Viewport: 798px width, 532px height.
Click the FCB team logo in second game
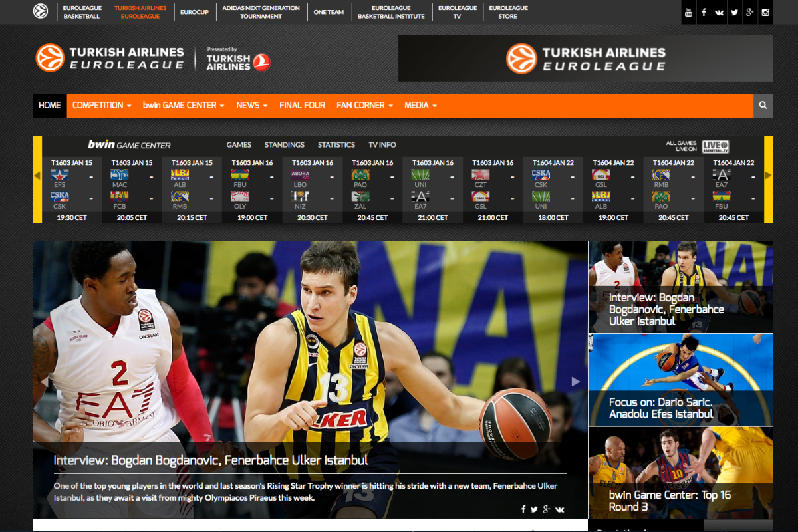point(120,197)
